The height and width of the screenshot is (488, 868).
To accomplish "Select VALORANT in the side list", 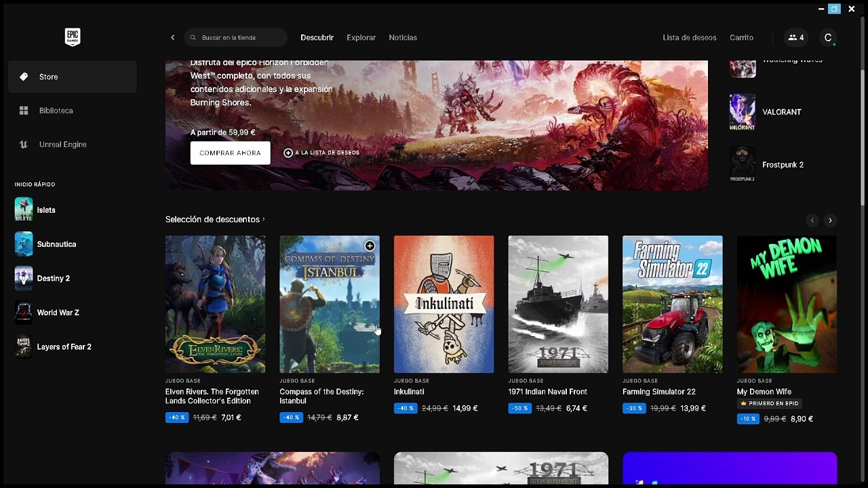I will [x=783, y=112].
